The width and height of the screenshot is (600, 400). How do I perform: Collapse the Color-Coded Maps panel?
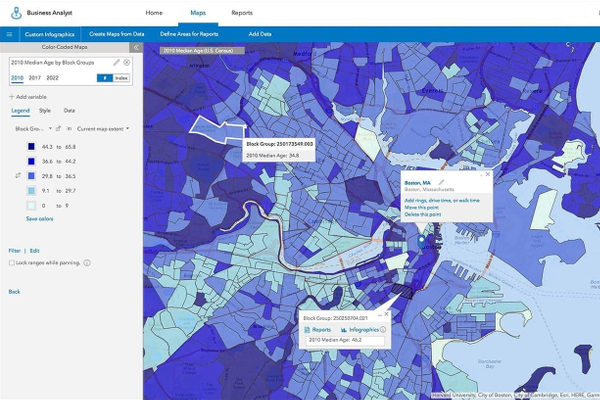[x=136, y=47]
